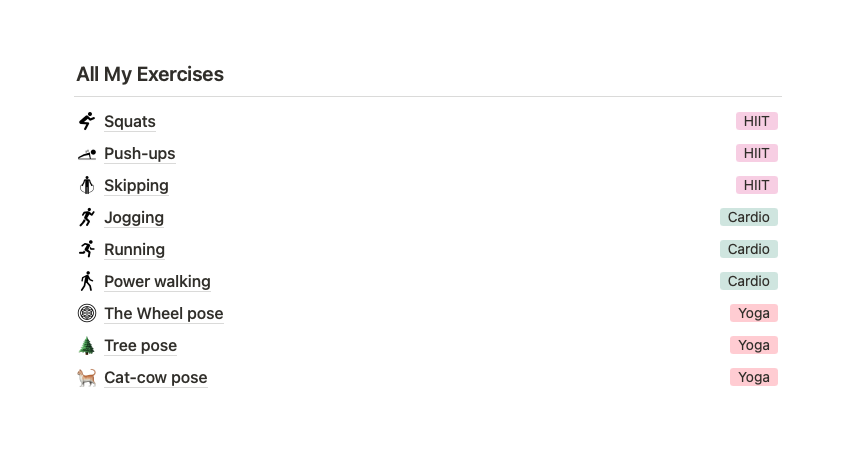The height and width of the screenshot is (470, 866).
Task: Click the push-up icon beside Push-ups
Action: tap(87, 153)
